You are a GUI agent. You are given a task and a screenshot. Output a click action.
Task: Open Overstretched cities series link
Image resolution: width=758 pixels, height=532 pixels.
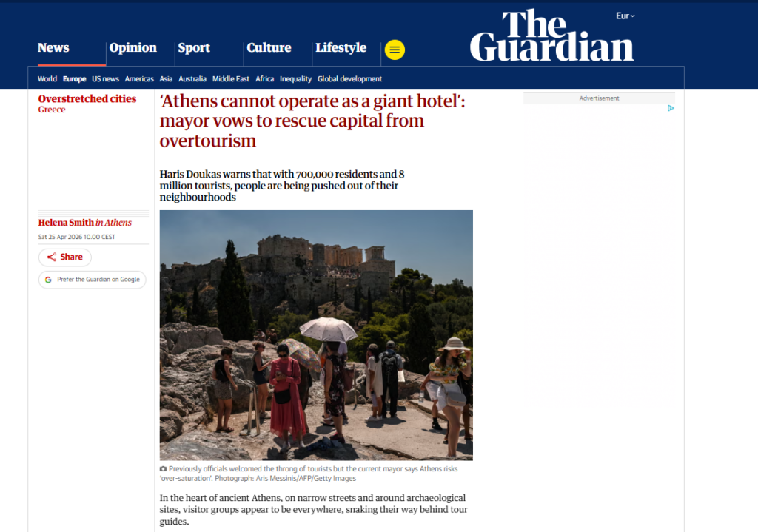click(x=87, y=98)
